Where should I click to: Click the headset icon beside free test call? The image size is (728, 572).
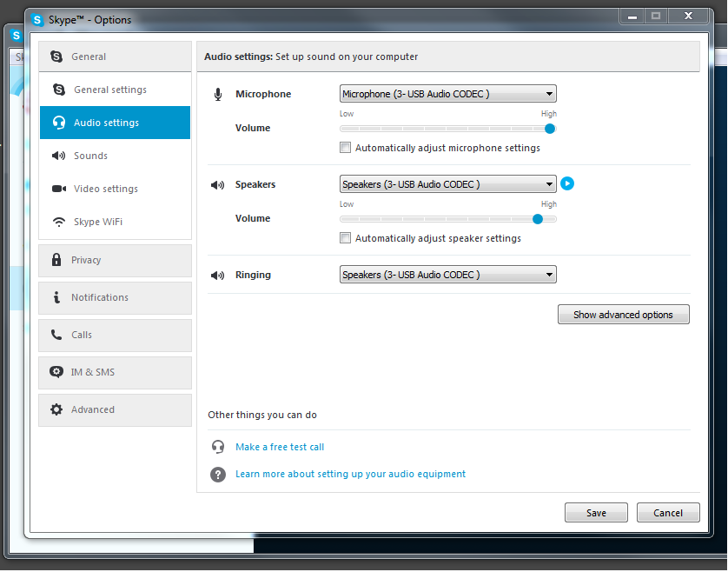(x=218, y=447)
